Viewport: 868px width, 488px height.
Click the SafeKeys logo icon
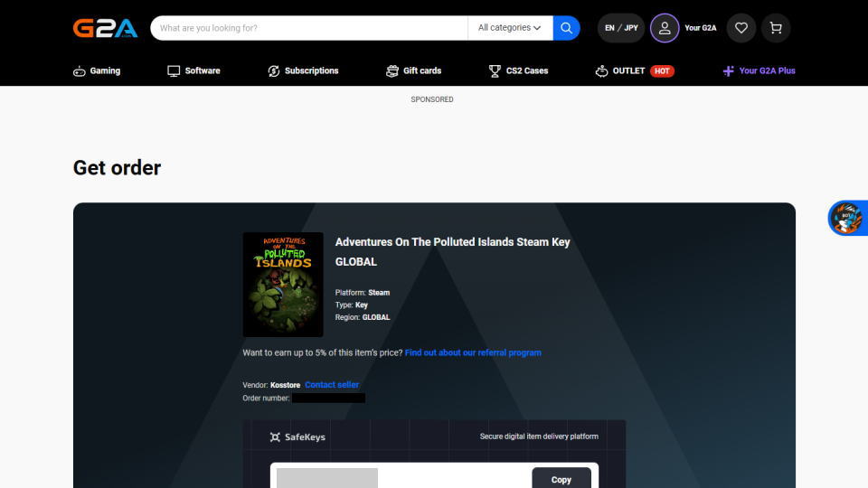(x=275, y=437)
